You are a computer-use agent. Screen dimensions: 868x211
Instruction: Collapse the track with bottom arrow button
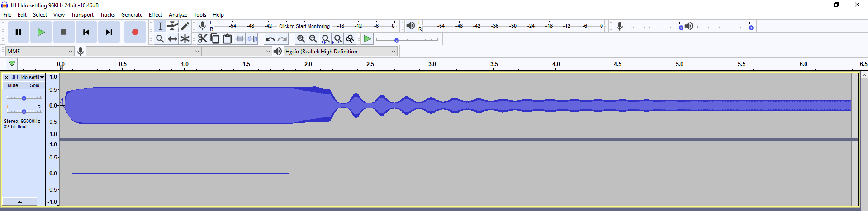click(x=19, y=202)
